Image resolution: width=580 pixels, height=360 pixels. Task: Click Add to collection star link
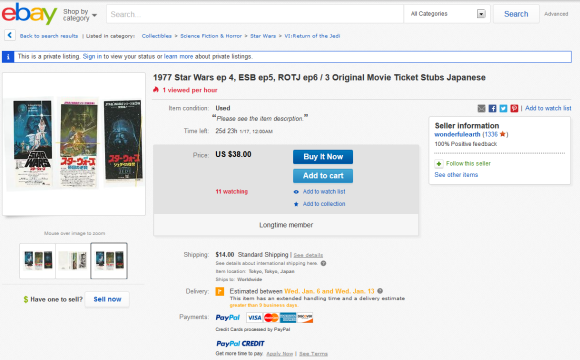point(320,204)
